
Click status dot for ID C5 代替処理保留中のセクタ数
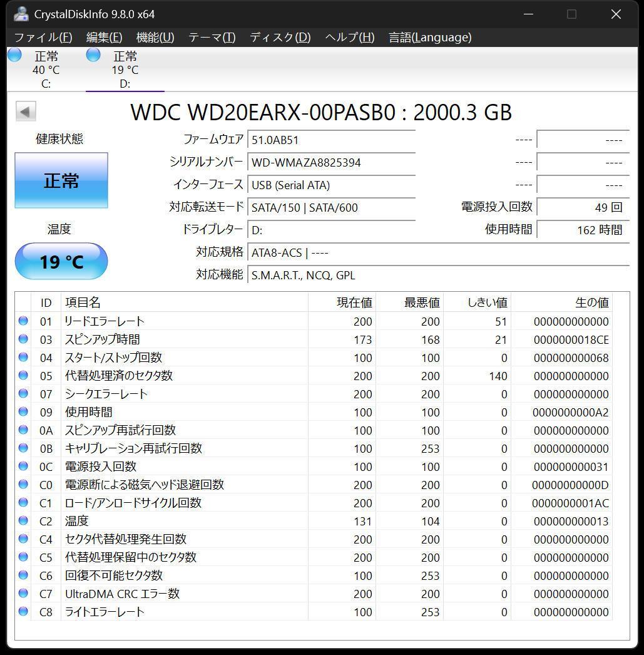pos(23,557)
